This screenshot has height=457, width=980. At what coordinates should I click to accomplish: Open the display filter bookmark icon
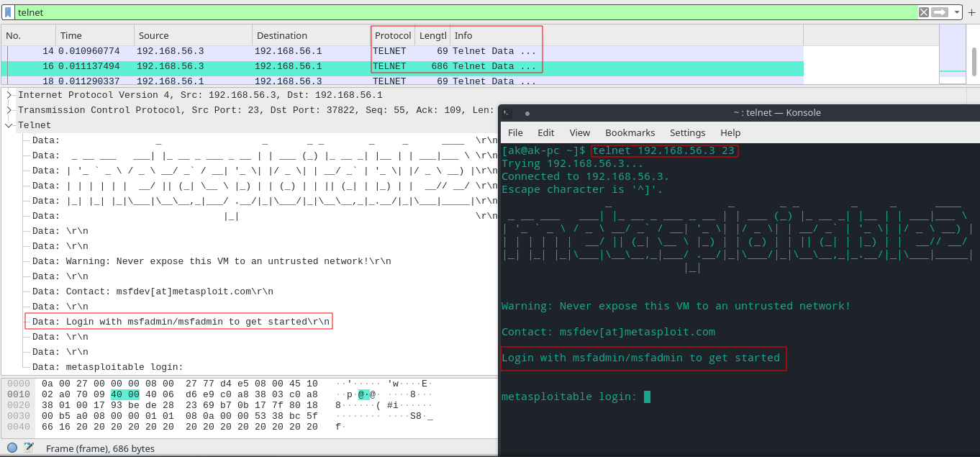[x=8, y=12]
